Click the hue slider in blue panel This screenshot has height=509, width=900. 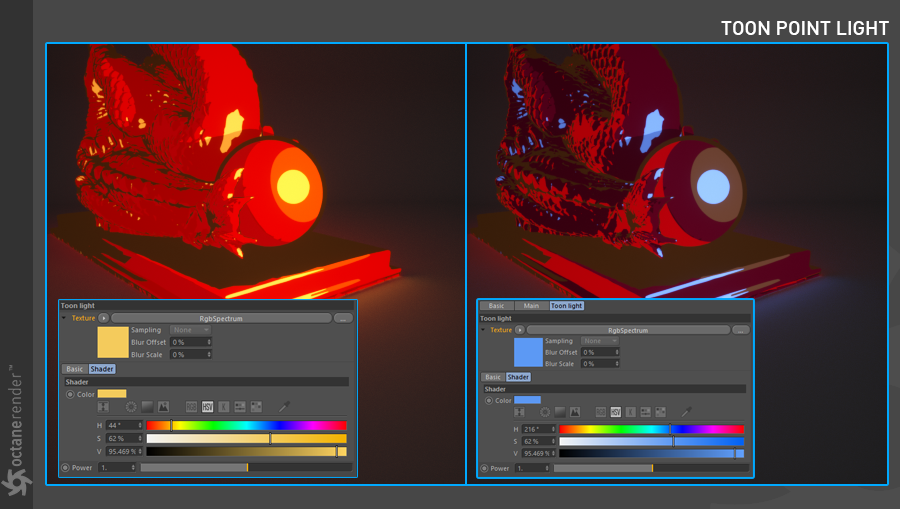click(x=651, y=429)
